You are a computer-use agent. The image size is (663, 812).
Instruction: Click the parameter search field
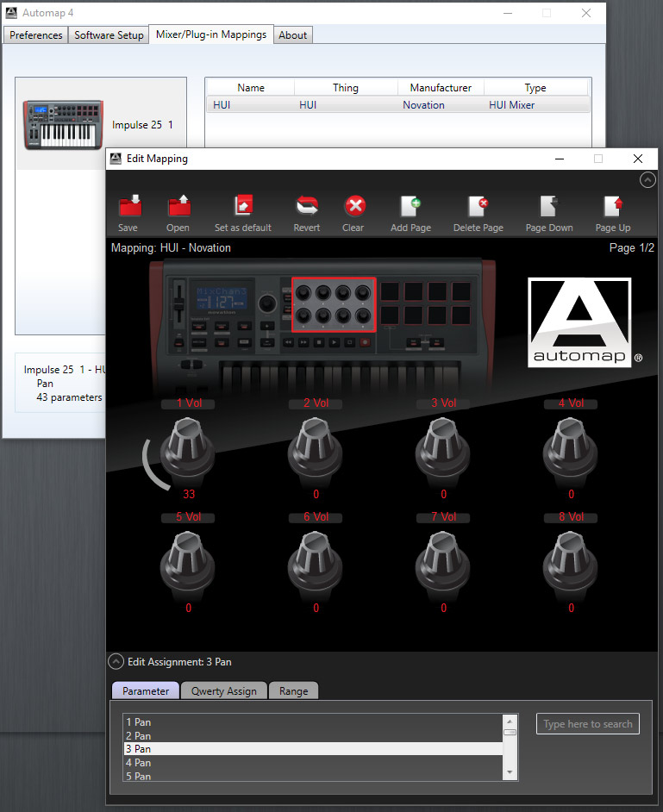(588, 724)
